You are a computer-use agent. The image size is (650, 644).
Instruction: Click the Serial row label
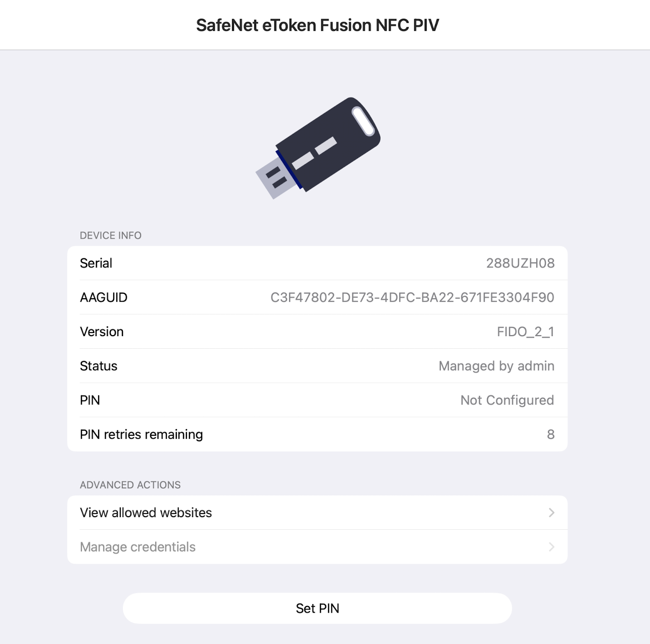[96, 263]
